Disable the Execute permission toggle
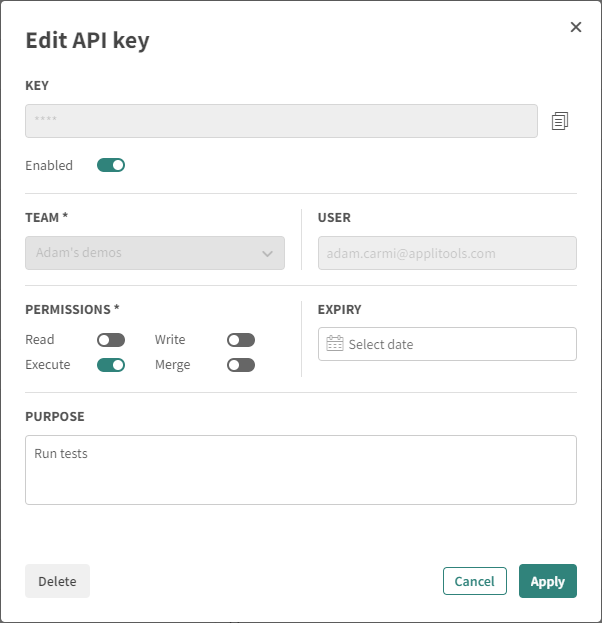Image resolution: width=602 pixels, height=623 pixels. [111, 365]
